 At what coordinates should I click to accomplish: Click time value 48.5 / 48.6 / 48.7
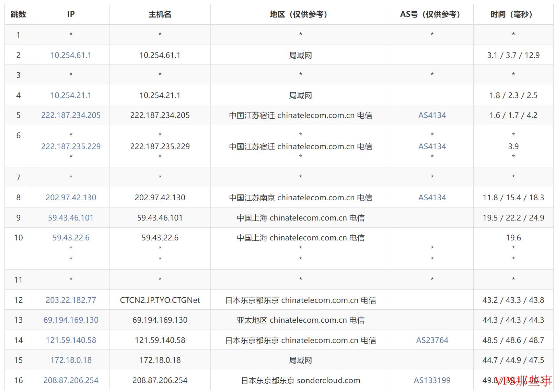click(x=513, y=340)
